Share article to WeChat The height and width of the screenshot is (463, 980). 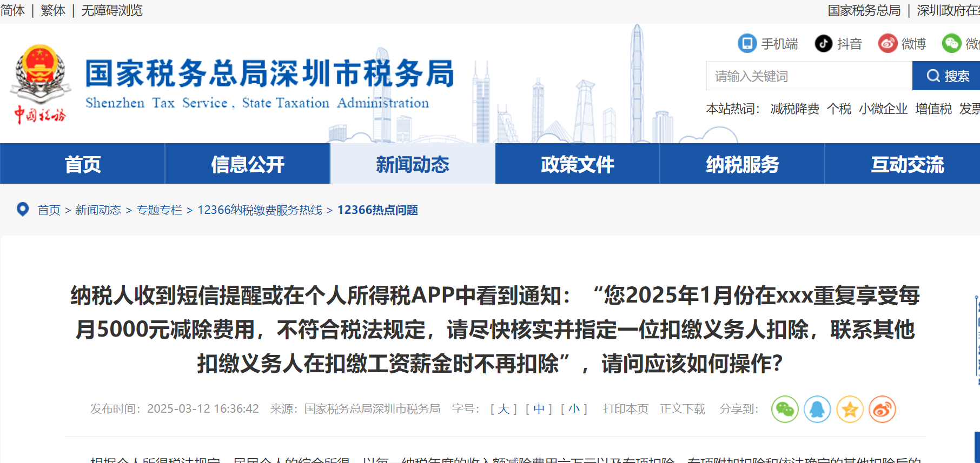point(785,410)
